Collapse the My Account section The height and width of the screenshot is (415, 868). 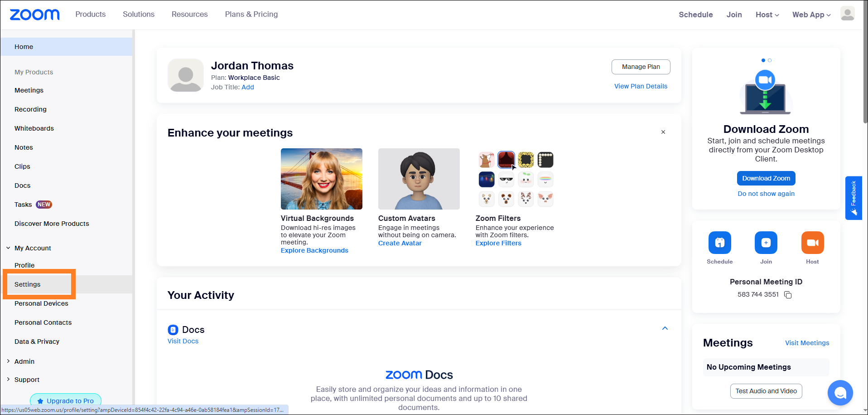click(8, 248)
